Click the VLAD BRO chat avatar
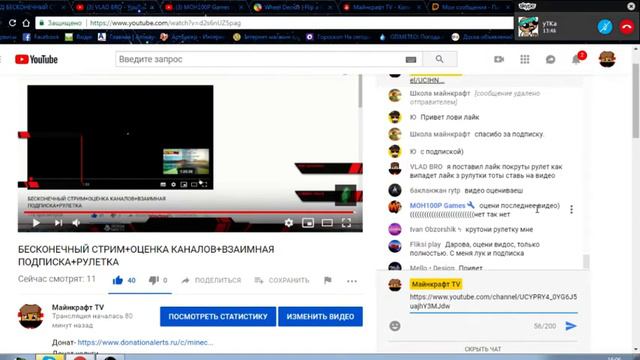Viewport: 640px width, 360px height. click(x=395, y=168)
